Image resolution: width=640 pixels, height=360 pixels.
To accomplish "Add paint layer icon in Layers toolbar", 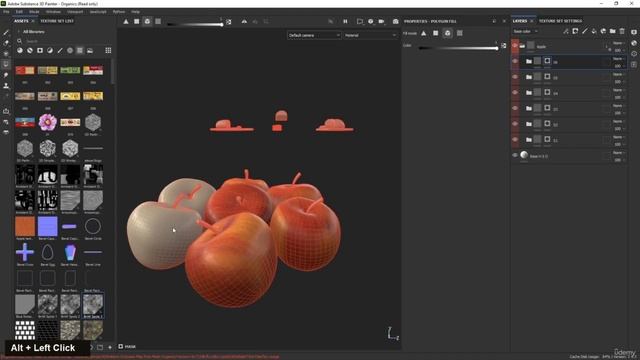I will [584, 31].
